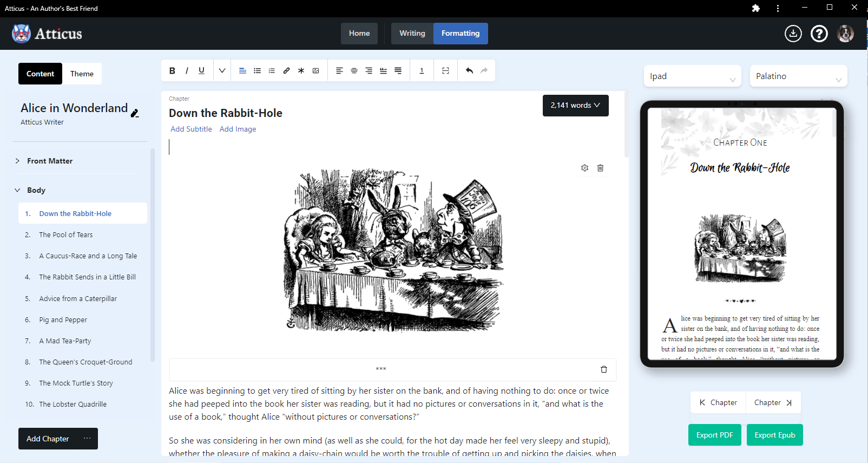Toggle italic formatting in the toolbar

(187, 70)
